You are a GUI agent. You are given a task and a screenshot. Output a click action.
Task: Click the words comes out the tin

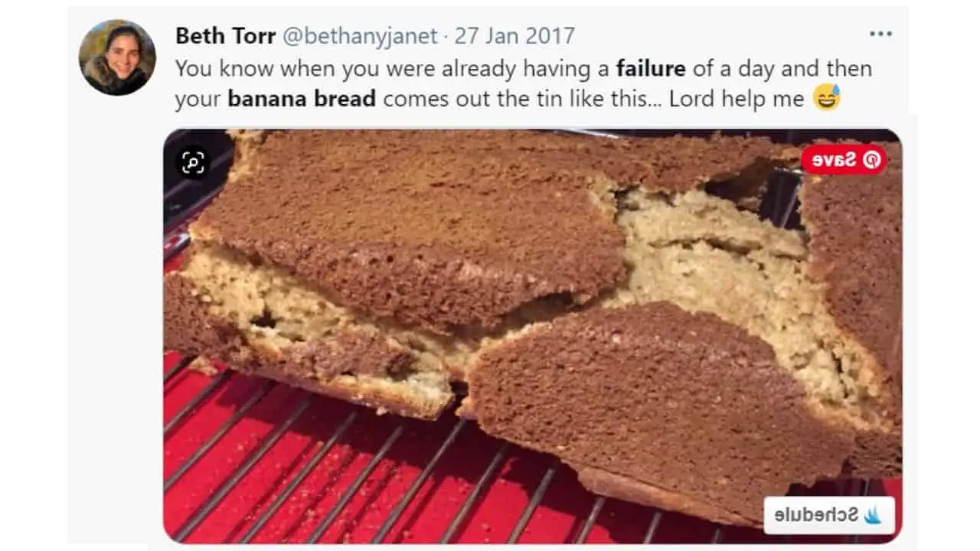521,99
